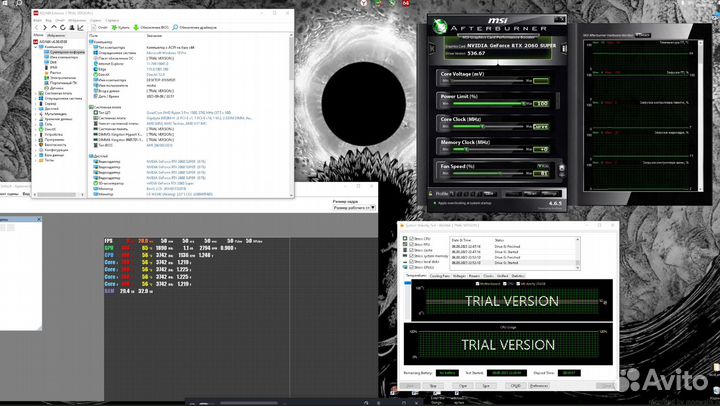Viewport: 720px width, 406px height.
Task: Click the Driver updates magnifier button
Action: pos(194,28)
